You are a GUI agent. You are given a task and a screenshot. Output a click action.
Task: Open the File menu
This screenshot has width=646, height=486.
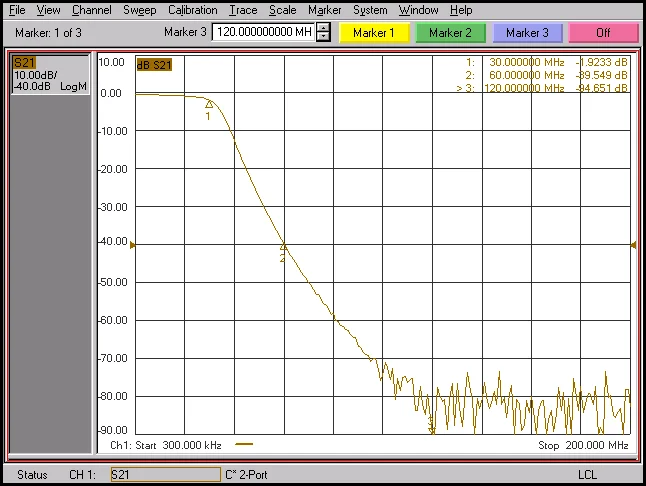tap(17, 10)
